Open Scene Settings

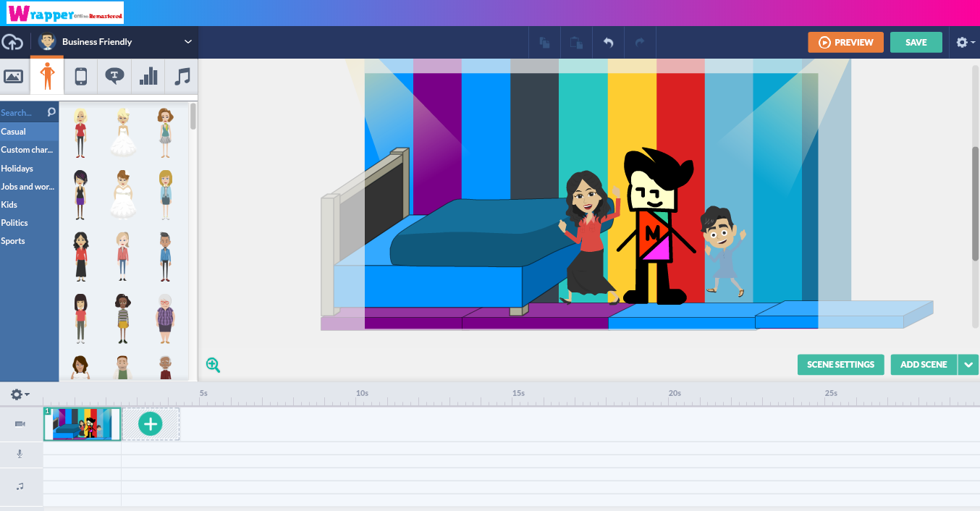click(x=840, y=364)
